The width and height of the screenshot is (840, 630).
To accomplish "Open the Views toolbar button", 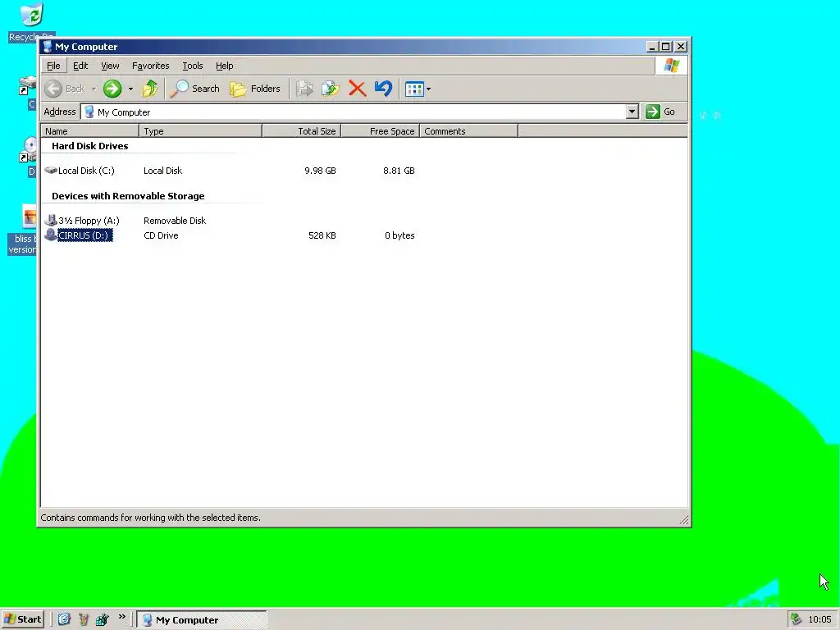I will (414, 89).
